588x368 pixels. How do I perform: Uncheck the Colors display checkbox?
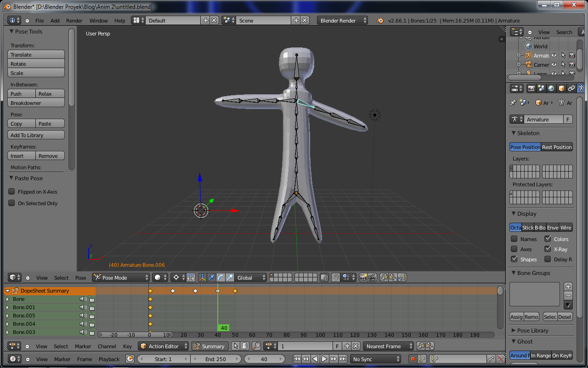(x=548, y=239)
